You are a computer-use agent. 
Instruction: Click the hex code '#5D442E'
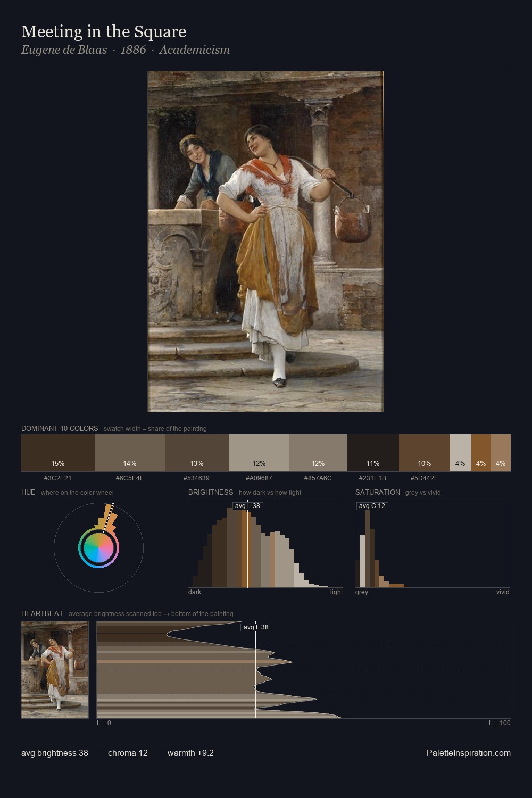point(425,478)
